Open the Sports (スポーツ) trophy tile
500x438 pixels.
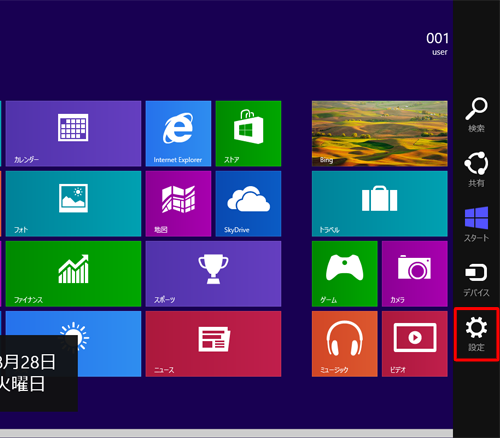[x=213, y=274]
